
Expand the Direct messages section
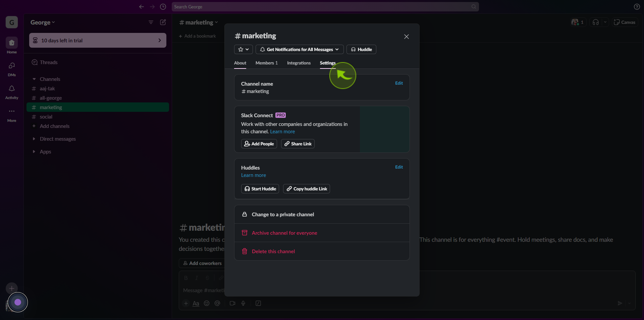click(x=34, y=139)
